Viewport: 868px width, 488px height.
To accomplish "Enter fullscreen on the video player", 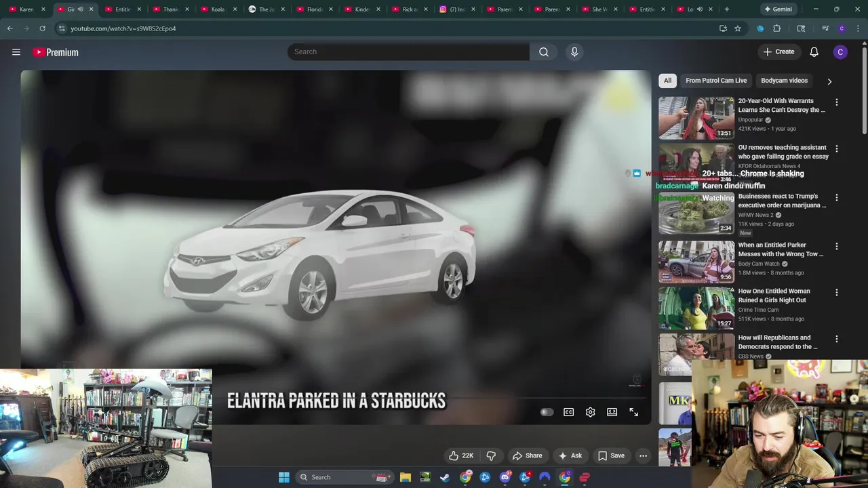I will pyautogui.click(x=633, y=412).
